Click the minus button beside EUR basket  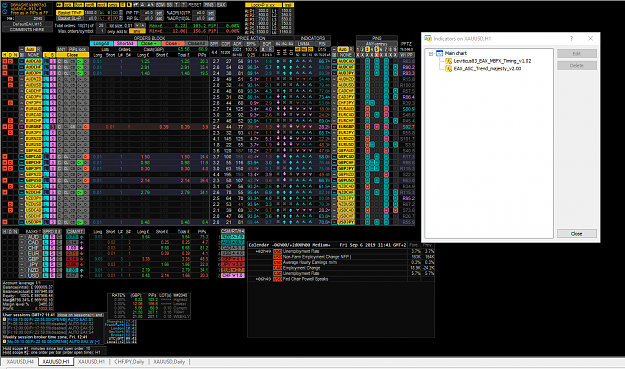pyautogui.click(x=22, y=253)
